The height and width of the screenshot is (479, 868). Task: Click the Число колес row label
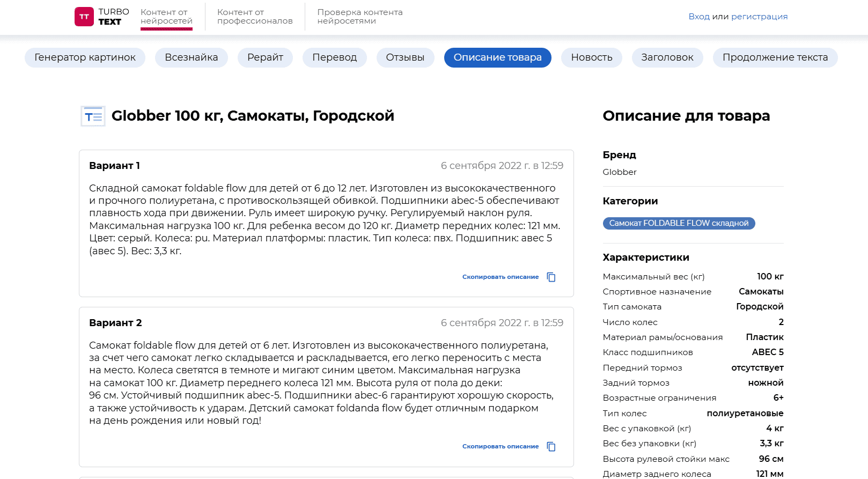pos(630,322)
